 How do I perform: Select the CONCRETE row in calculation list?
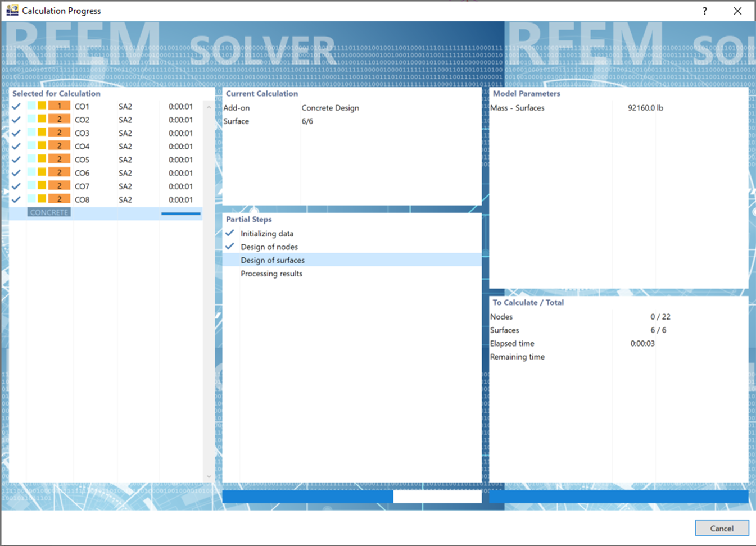pyautogui.click(x=106, y=213)
